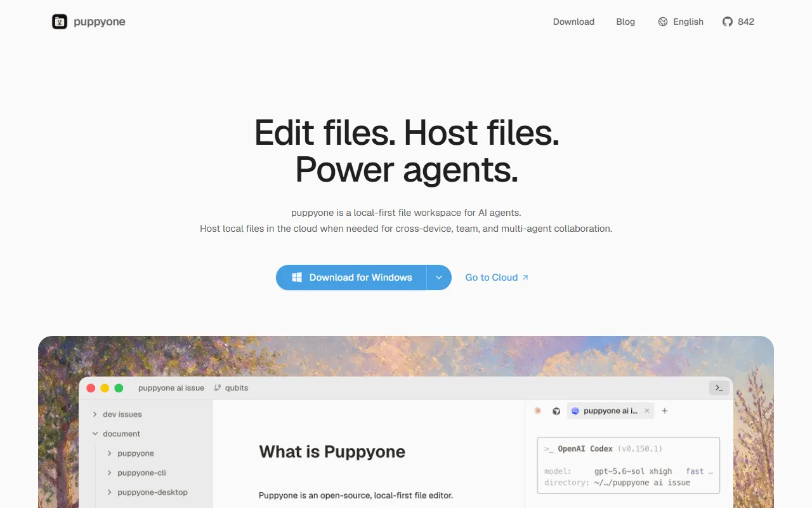Collapse the document folder chevron
The width and height of the screenshot is (812, 508).
click(x=95, y=434)
